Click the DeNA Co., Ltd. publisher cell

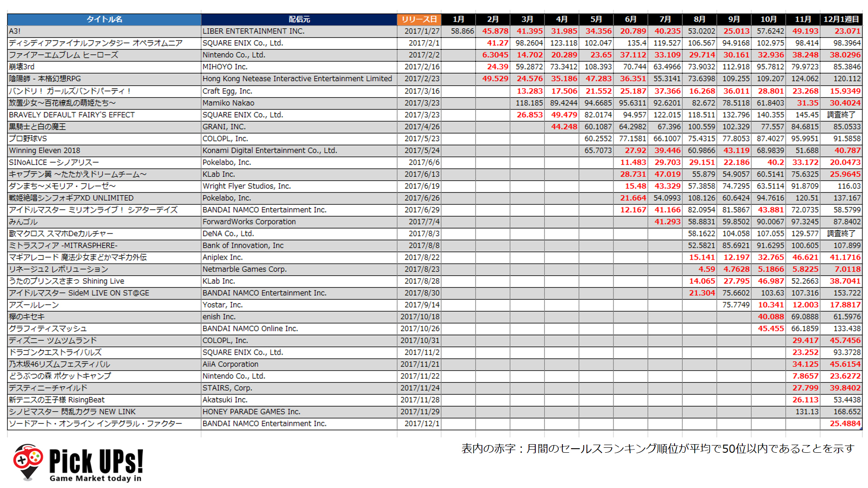point(299,234)
